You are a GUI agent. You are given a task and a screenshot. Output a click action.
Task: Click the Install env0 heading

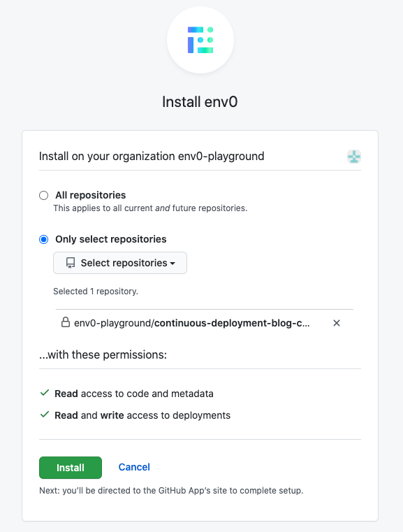click(200, 102)
